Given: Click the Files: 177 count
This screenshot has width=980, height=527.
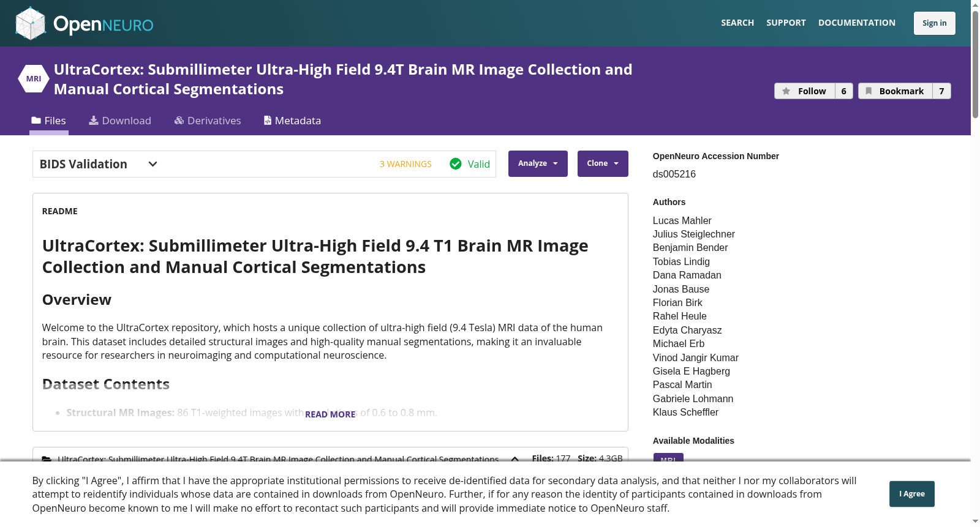Looking at the screenshot, I should (551, 458).
